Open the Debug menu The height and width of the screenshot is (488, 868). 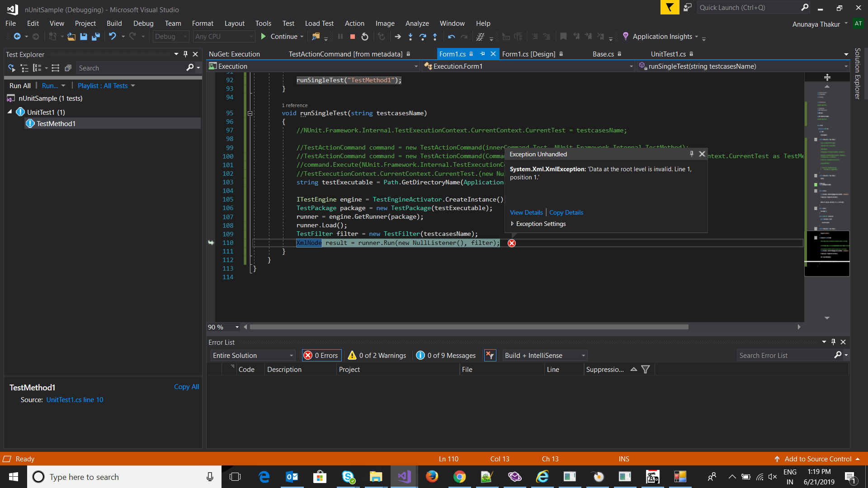(x=143, y=23)
